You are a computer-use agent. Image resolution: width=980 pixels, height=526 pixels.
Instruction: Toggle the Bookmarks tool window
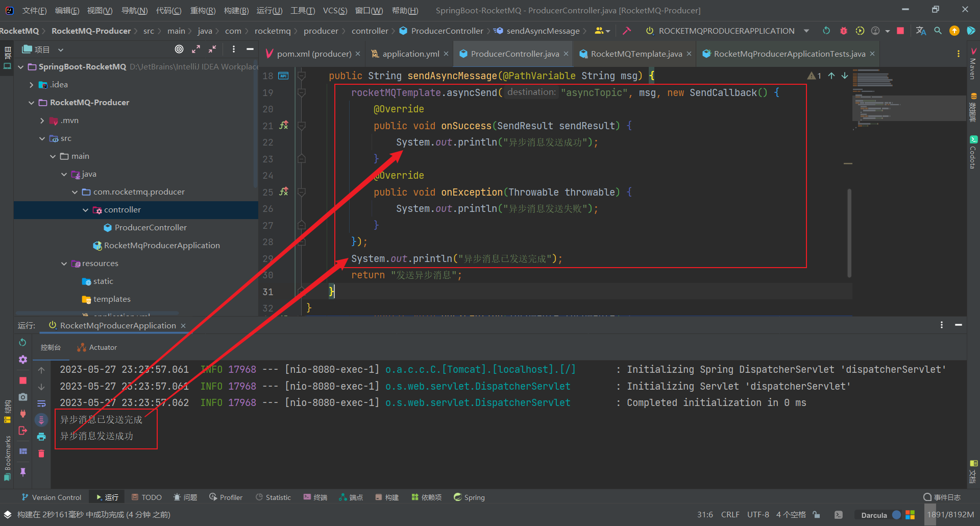pyautogui.click(x=7, y=458)
